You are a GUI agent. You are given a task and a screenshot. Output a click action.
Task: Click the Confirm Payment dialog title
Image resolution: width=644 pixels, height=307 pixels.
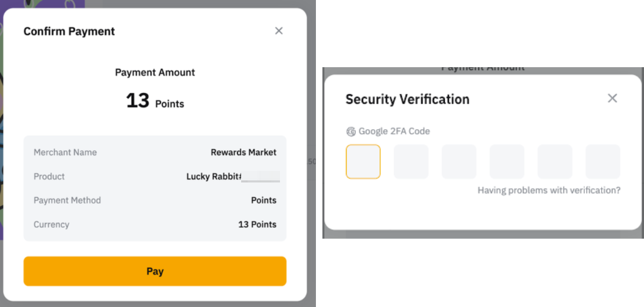pos(69,31)
